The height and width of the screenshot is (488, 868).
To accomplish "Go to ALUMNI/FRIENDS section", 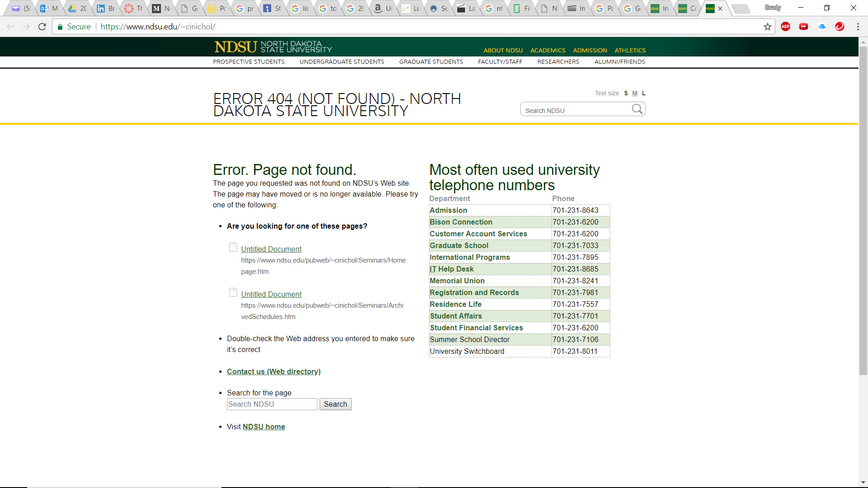I will click(x=620, y=62).
